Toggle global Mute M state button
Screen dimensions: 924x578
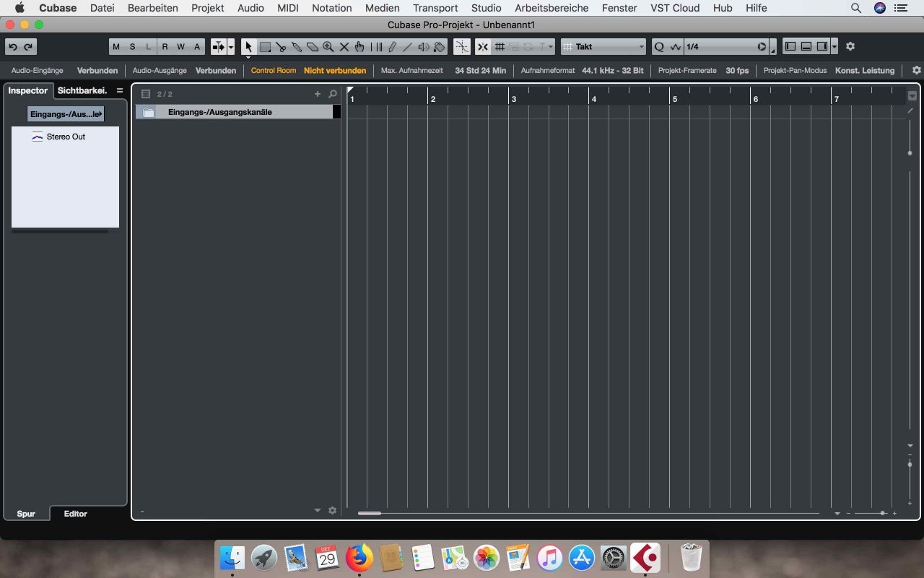116,47
